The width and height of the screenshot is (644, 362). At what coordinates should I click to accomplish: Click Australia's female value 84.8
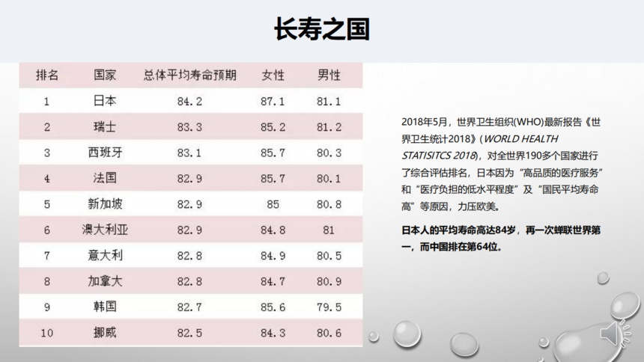click(273, 230)
